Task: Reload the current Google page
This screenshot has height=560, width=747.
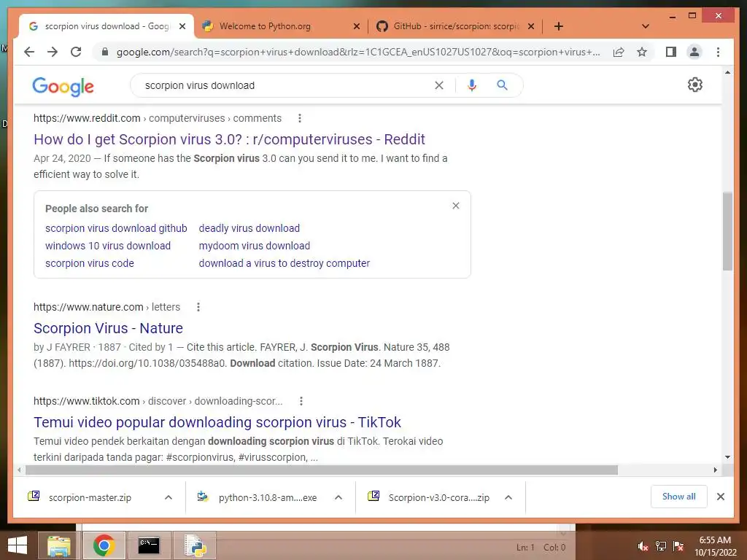Action: click(76, 52)
